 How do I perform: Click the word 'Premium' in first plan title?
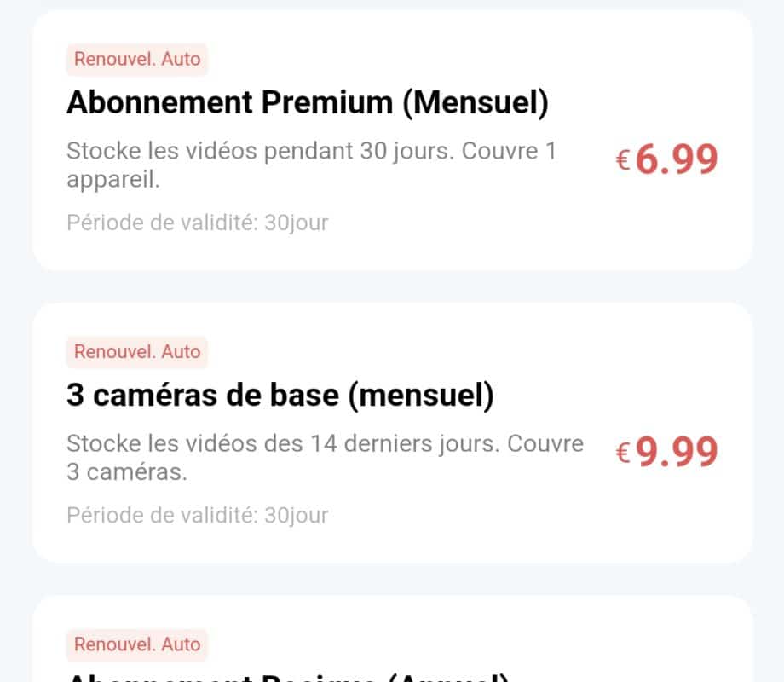[327, 102]
